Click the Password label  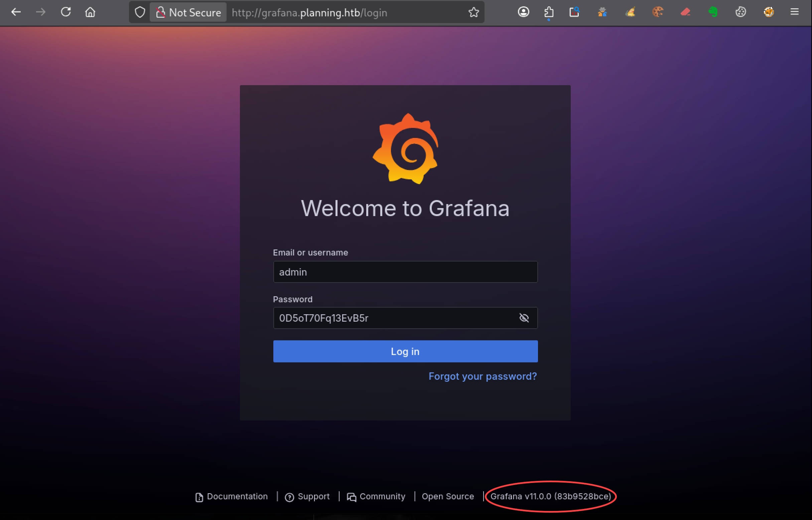(x=292, y=299)
